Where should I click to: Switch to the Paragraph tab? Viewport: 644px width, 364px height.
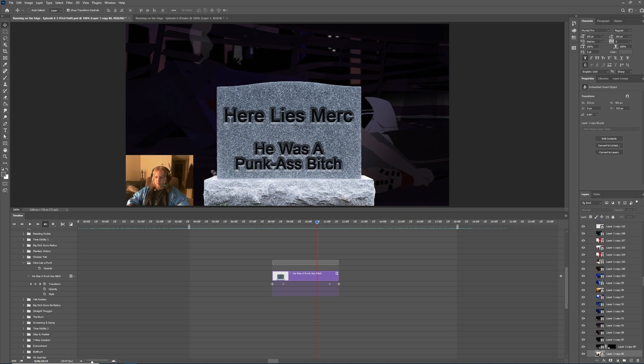[x=603, y=21]
